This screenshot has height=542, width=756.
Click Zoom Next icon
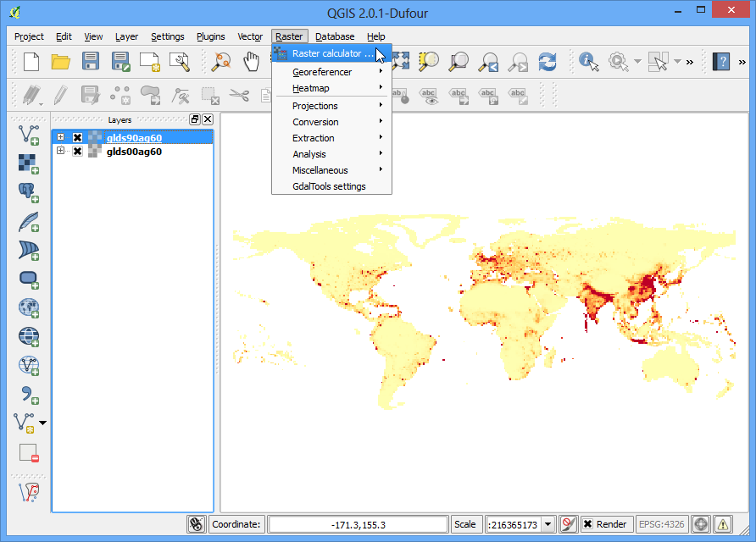[518, 62]
